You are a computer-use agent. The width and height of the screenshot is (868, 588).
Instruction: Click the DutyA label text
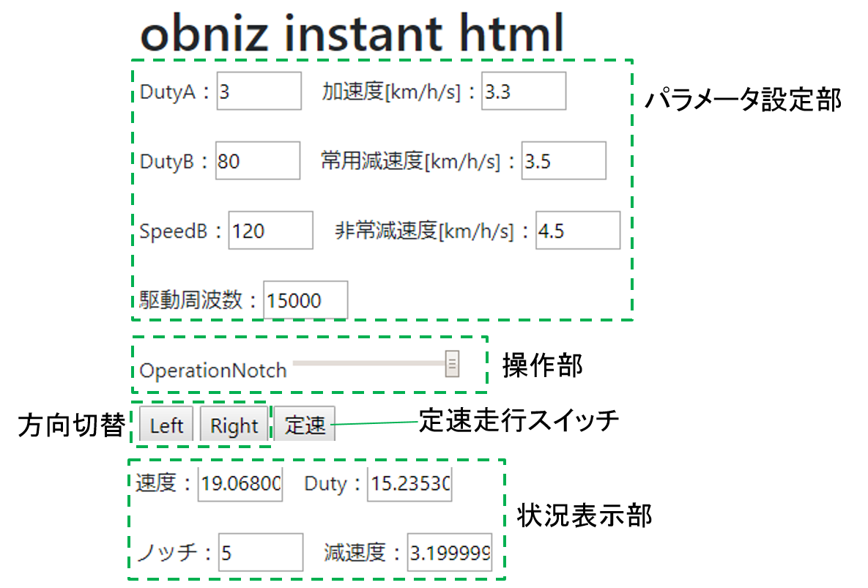[x=168, y=92]
